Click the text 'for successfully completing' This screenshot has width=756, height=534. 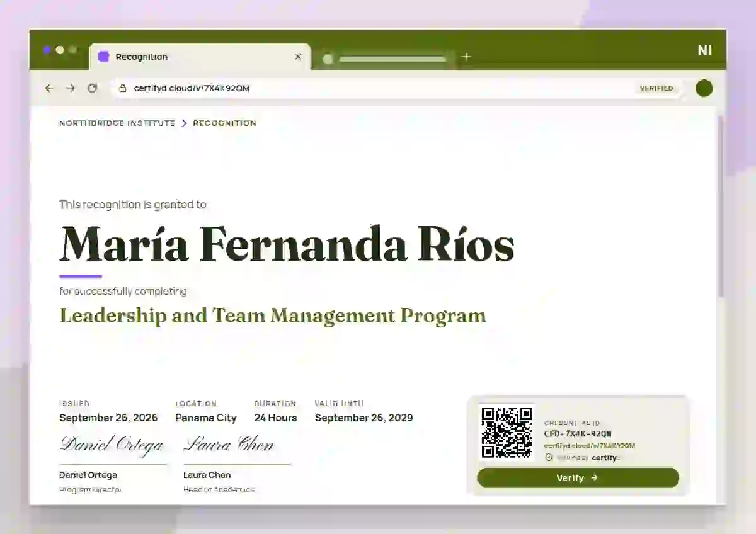pos(123,292)
